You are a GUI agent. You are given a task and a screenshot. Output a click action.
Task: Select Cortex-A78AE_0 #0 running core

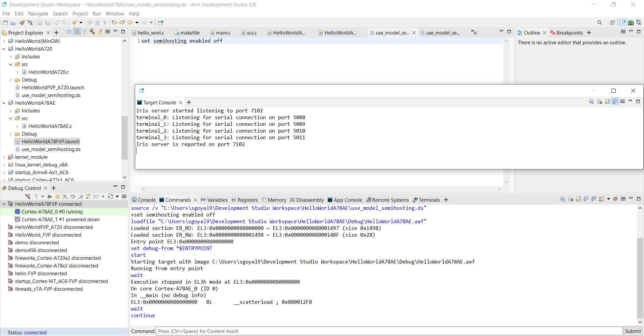coord(52,212)
